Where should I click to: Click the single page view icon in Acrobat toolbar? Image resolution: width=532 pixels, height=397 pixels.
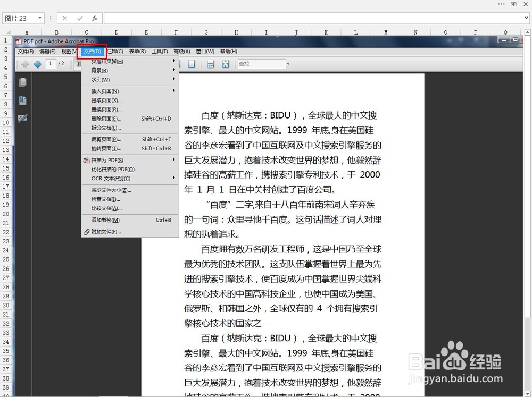pos(192,64)
